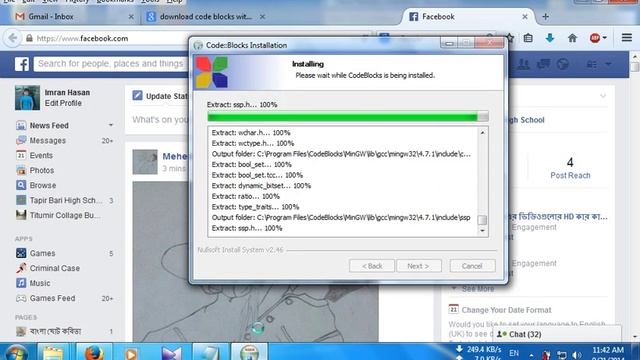
Task: Open Imran Hasan profile picture
Action: pyautogui.click(x=27, y=98)
